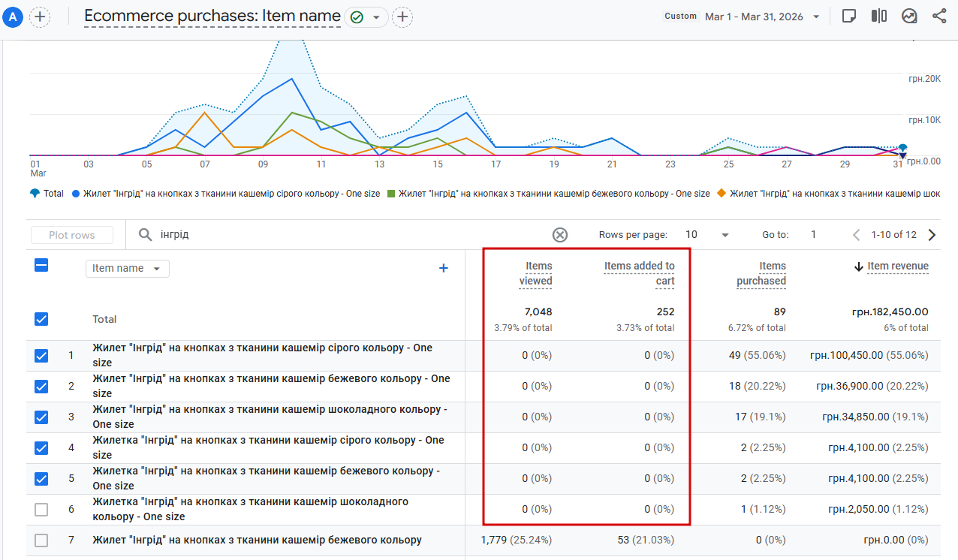Screen dimensions: 958x560
Task: Toggle the Total row checkbox
Action: click(41, 319)
